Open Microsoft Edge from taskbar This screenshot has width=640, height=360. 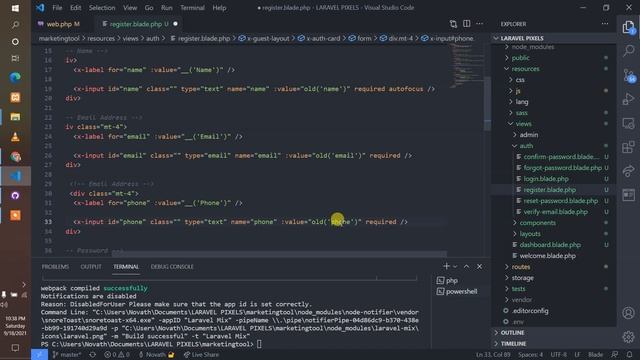[15, 77]
